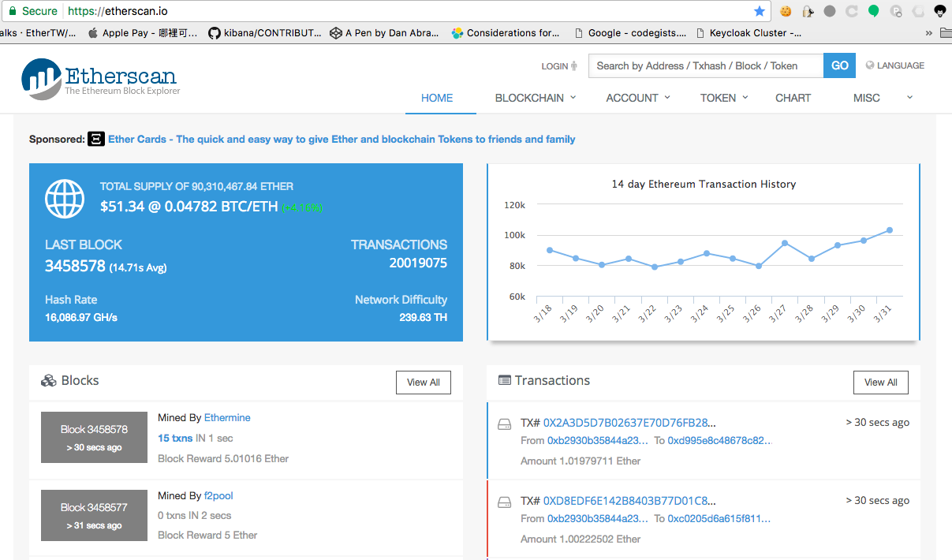Click the 14 day Transaction History title
952x560 pixels.
704,184
